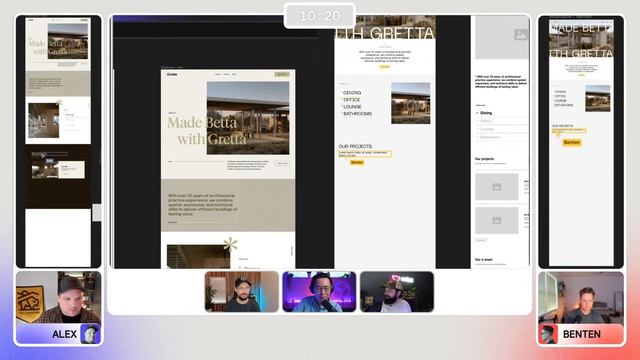
Task: Click the small yellow button under middle mockup intro
Action: coord(384,67)
